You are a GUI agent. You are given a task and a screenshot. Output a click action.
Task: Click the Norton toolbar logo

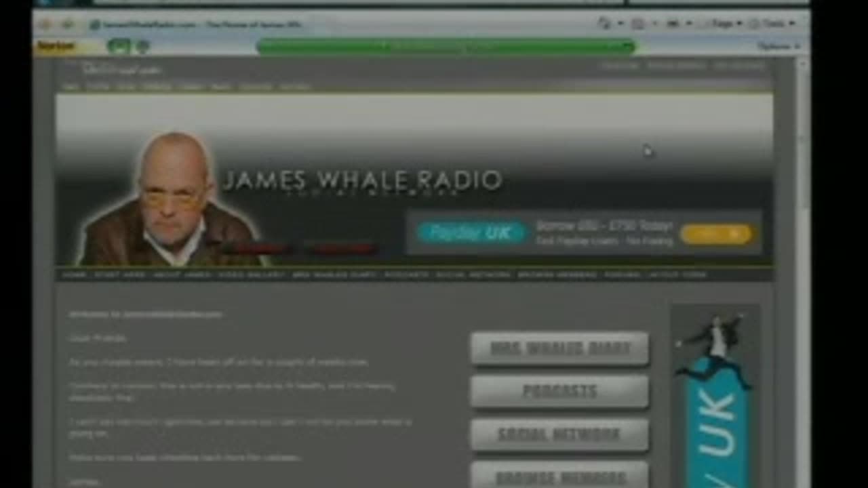tap(57, 46)
